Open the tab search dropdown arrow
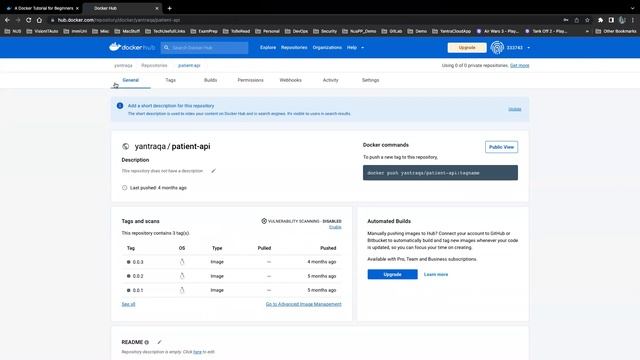The image size is (640, 360). (x=633, y=8)
